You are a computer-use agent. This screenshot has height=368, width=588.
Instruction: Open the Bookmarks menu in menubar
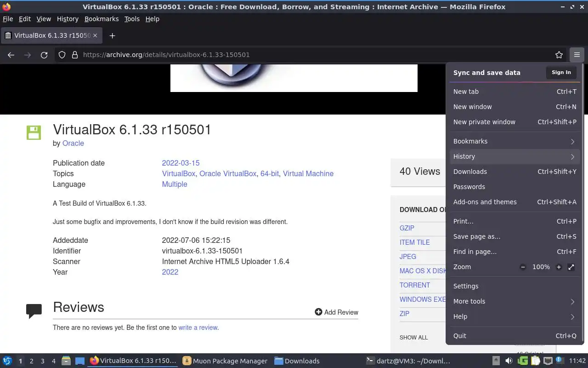(102, 19)
